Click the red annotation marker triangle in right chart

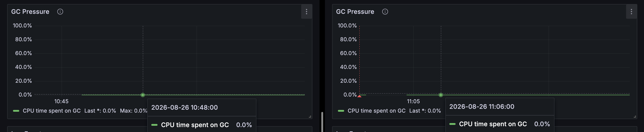coord(360,96)
